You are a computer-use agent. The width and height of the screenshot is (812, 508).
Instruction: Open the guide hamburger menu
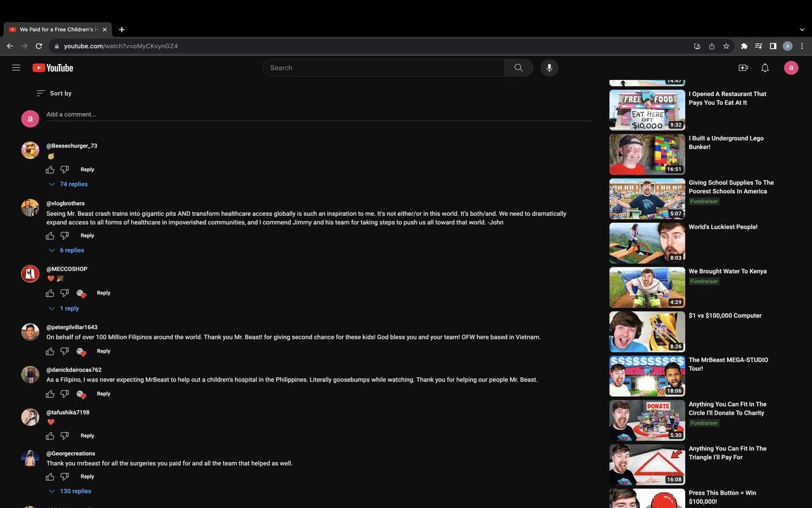[16, 67]
